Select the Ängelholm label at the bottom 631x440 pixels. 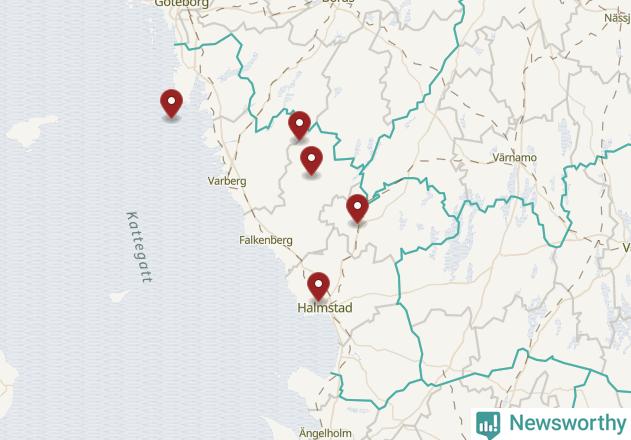click(x=325, y=434)
